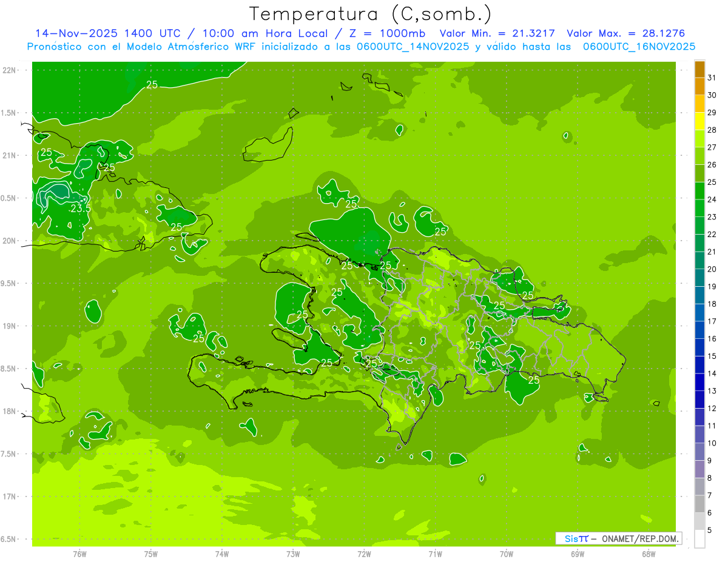Click the color scale segment between 28 and 29
The image size is (728, 562).
tap(699, 121)
